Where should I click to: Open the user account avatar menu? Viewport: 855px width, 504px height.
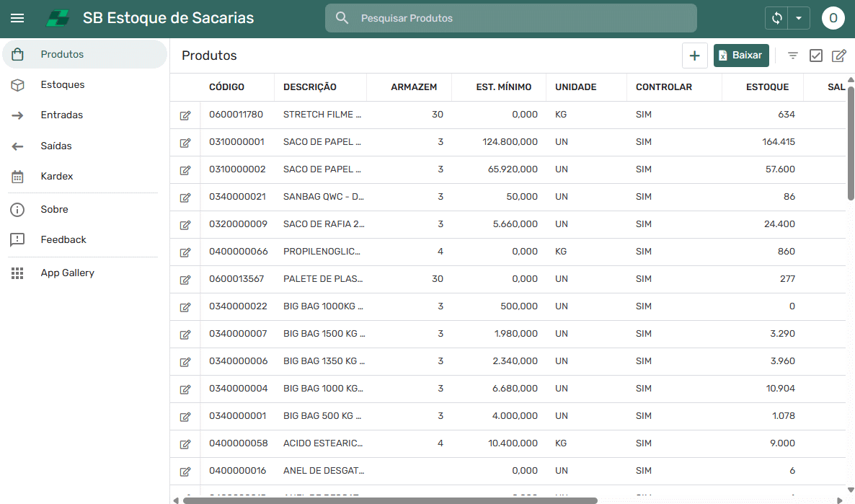coord(833,18)
